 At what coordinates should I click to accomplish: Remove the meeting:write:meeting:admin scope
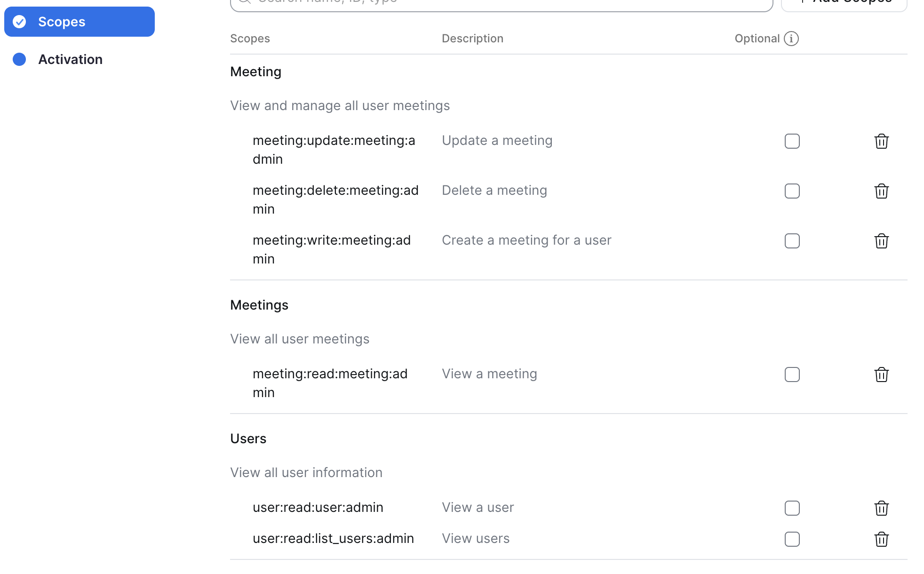click(881, 241)
